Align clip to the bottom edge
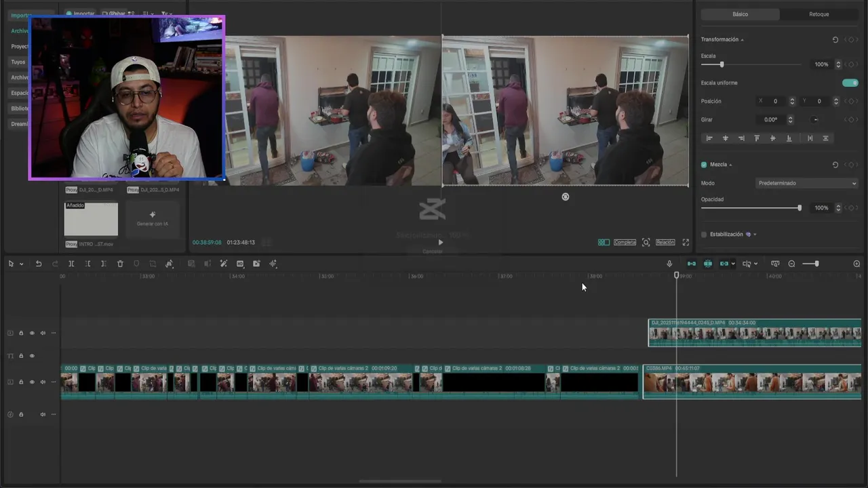The width and height of the screenshot is (868, 488). coord(789,138)
